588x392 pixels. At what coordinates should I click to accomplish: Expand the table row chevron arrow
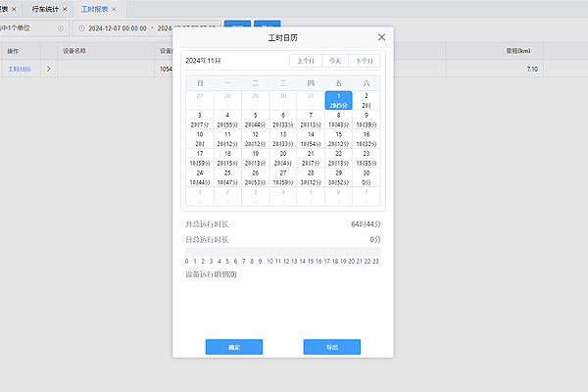(x=48, y=69)
